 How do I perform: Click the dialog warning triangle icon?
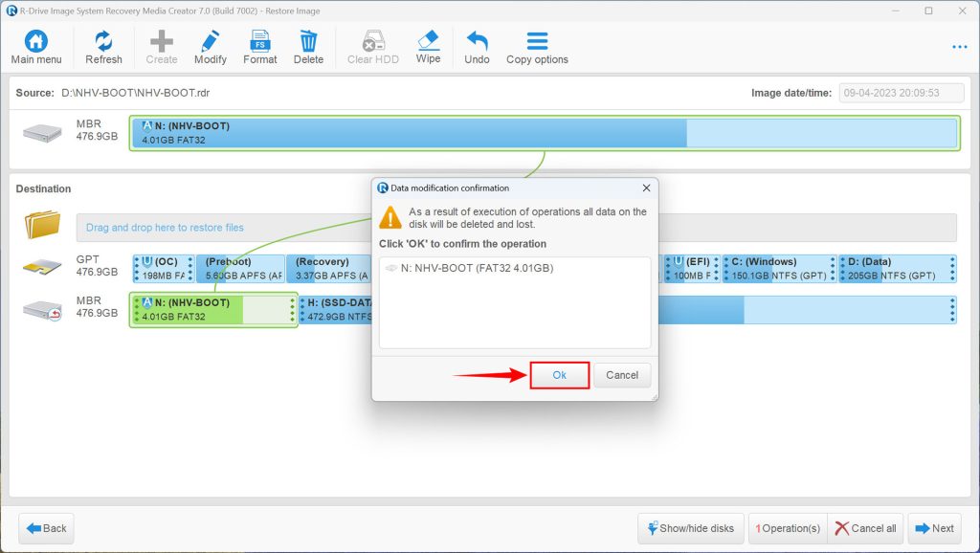coord(390,217)
